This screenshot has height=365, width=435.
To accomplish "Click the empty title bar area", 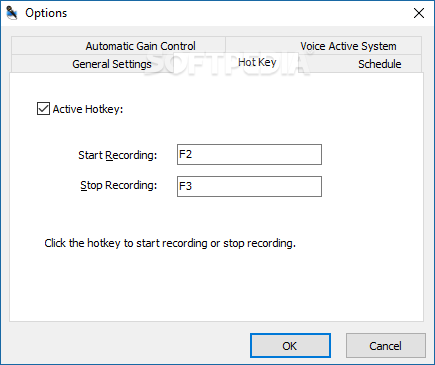I will click(x=233, y=13).
